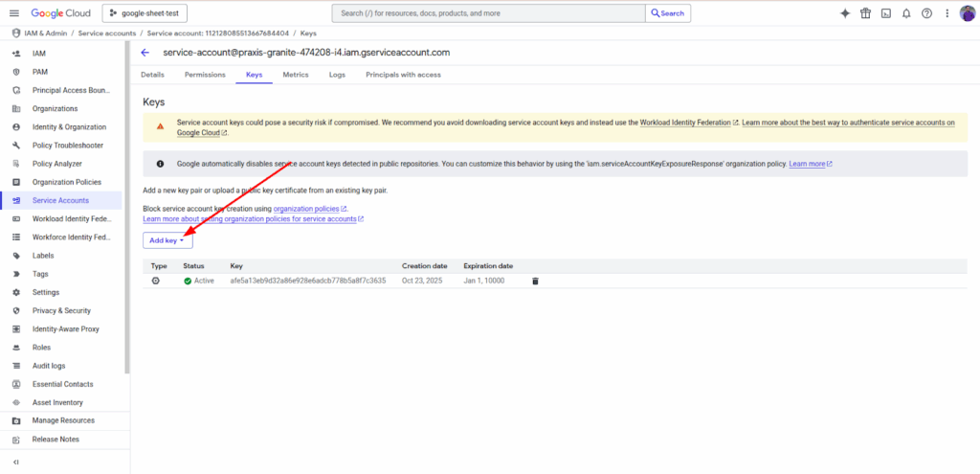Click the gift free trial icon
The image size is (980, 474).
(x=865, y=13)
